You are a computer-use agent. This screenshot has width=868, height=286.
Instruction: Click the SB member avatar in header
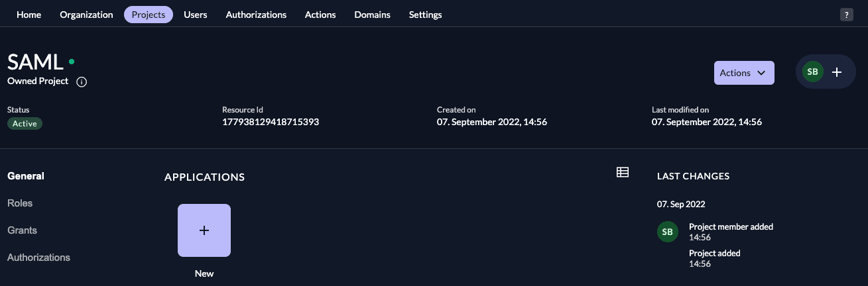(x=812, y=71)
